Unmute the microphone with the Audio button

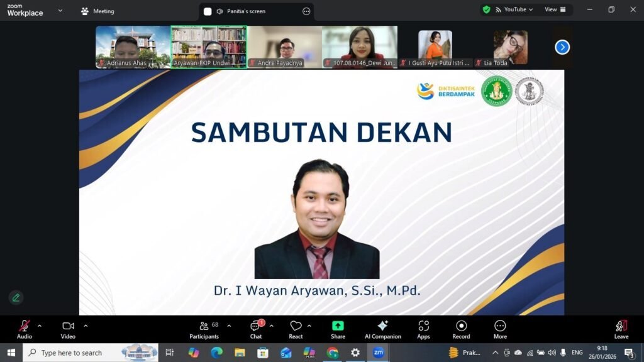pos(24,329)
